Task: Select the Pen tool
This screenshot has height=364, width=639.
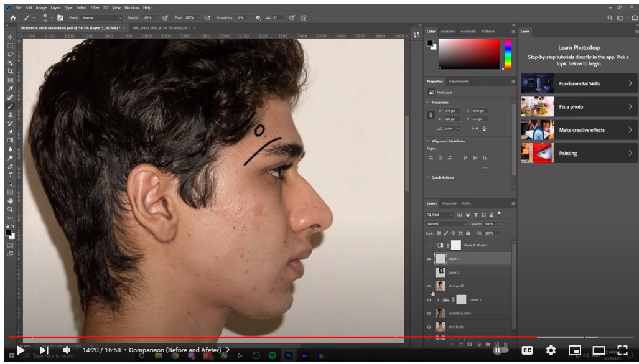Action: [10, 166]
